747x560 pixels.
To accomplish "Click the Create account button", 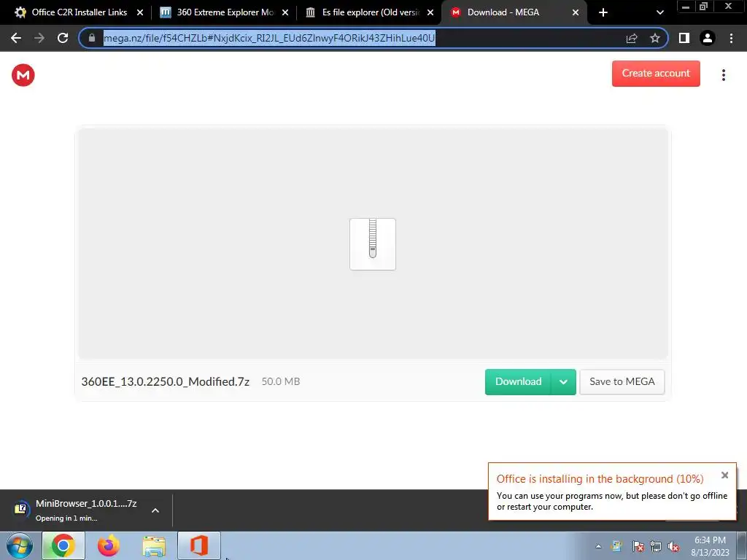I will tap(656, 74).
